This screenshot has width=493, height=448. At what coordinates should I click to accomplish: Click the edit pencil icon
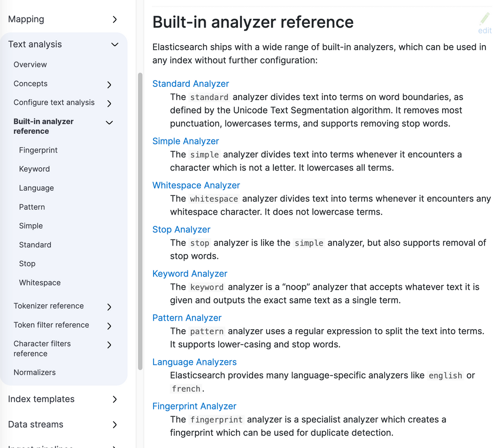pyautogui.click(x=485, y=20)
